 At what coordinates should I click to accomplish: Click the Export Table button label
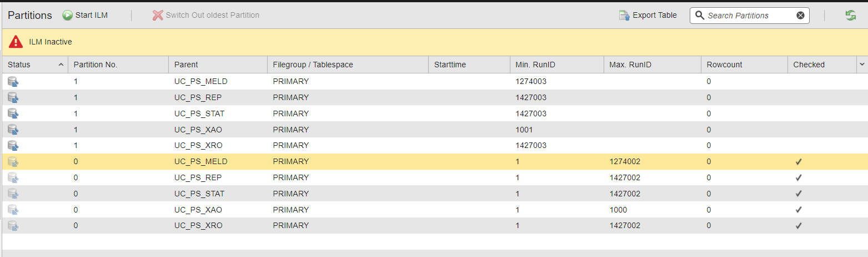tap(654, 16)
